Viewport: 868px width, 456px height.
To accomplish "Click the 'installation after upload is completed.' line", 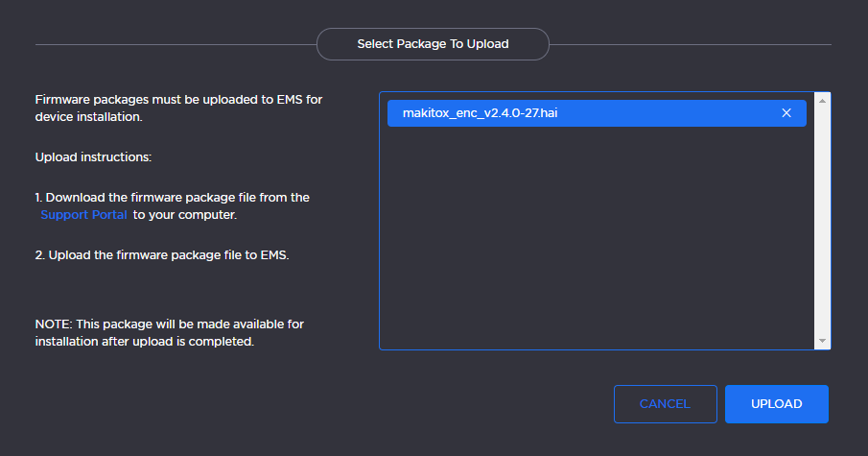I will pos(145,342).
